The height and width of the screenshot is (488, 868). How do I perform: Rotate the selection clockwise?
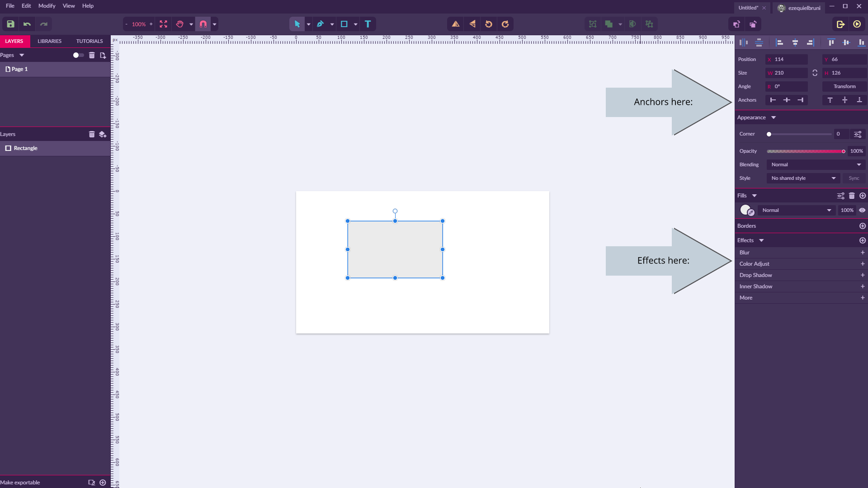tap(505, 24)
